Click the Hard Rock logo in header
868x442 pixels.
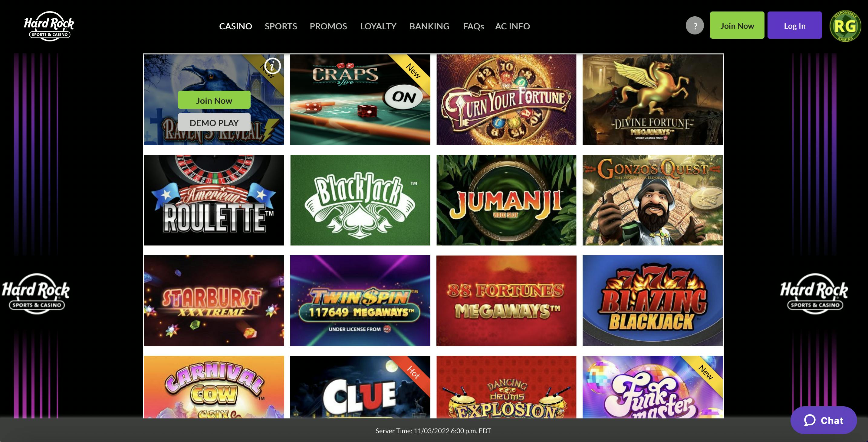click(x=49, y=26)
